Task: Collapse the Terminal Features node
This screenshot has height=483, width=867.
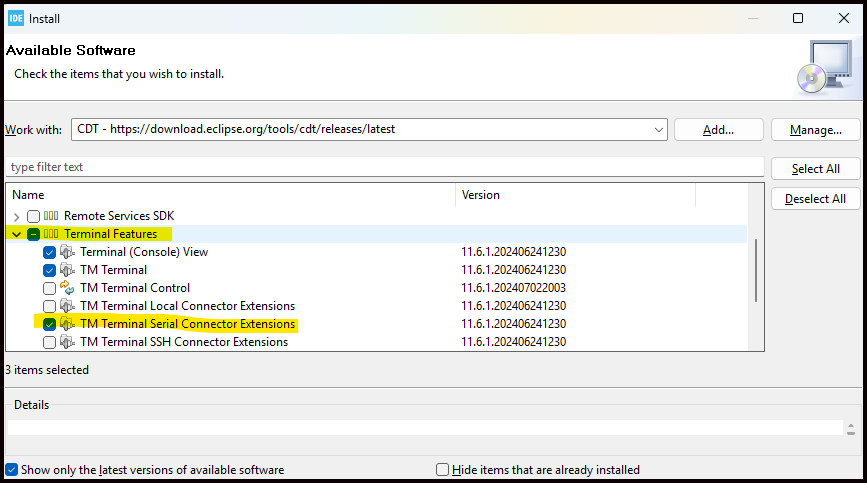Action: tap(17, 234)
